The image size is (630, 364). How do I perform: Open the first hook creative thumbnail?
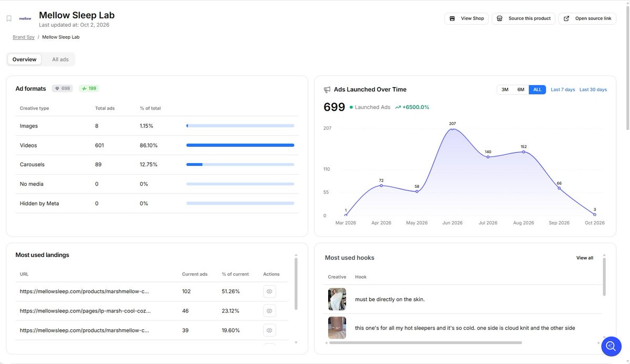pos(337,299)
